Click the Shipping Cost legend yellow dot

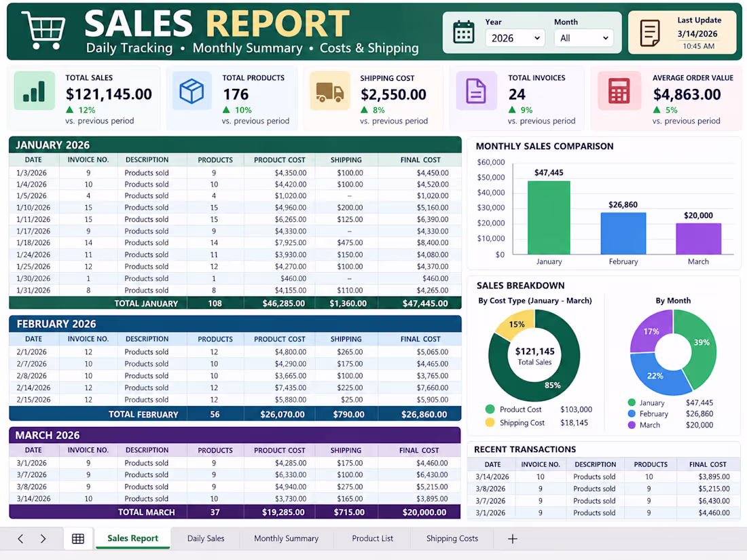tap(490, 422)
